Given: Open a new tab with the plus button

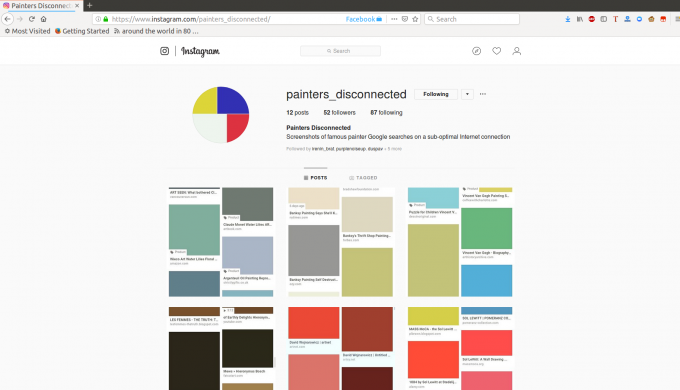Looking at the screenshot, I should tap(89, 6).
